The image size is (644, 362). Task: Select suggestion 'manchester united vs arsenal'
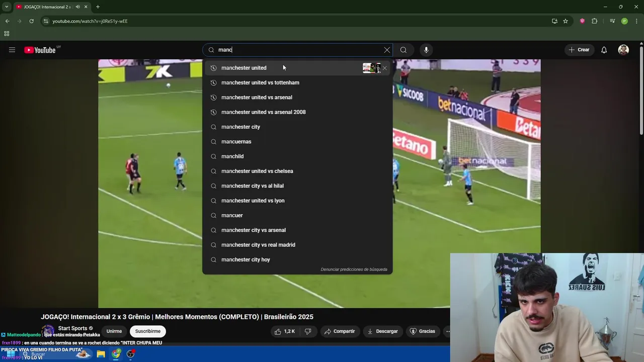click(297, 98)
